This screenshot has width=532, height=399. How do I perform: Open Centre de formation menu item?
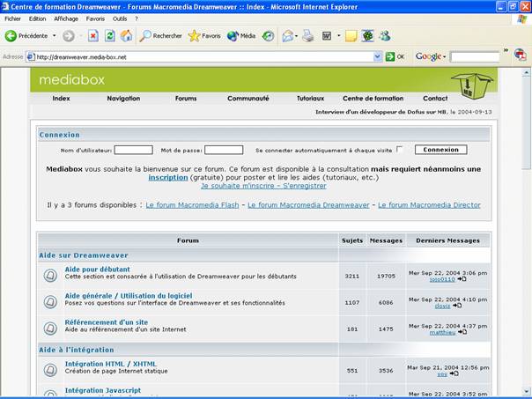coord(373,99)
